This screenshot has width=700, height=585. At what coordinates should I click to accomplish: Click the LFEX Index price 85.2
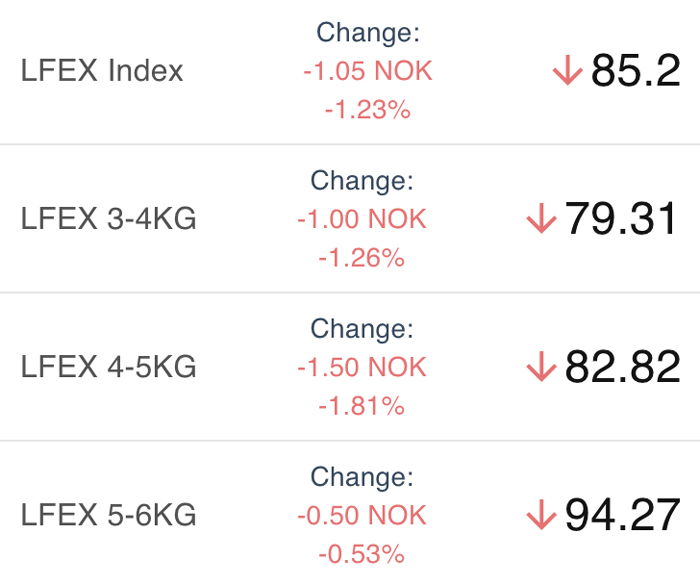click(x=636, y=71)
